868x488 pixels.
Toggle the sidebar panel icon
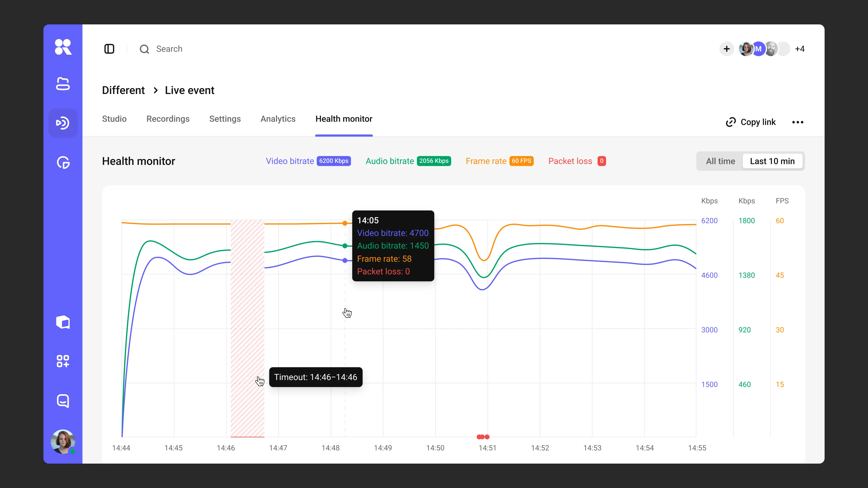pyautogui.click(x=109, y=49)
